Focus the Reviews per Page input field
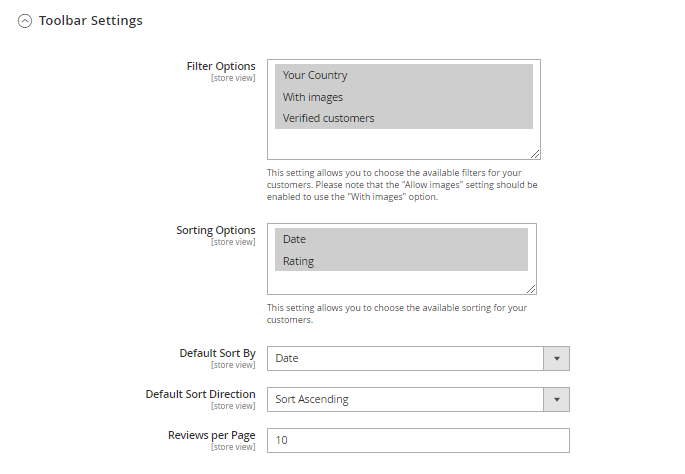 pos(418,440)
